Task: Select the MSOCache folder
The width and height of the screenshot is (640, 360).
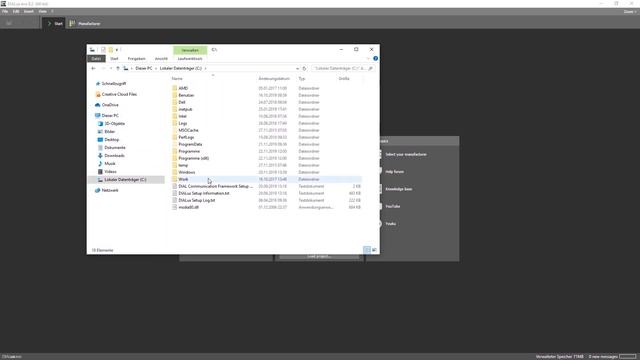Action: coord(188,130)
